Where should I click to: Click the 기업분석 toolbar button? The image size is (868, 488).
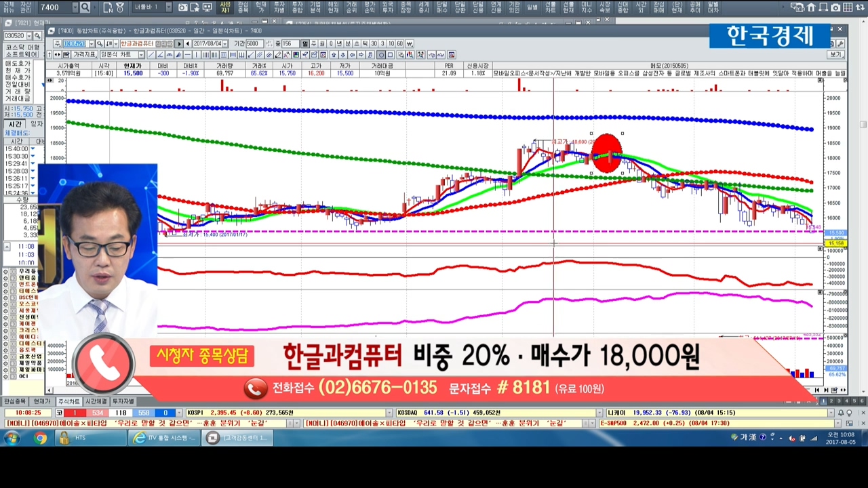[315, 7]
